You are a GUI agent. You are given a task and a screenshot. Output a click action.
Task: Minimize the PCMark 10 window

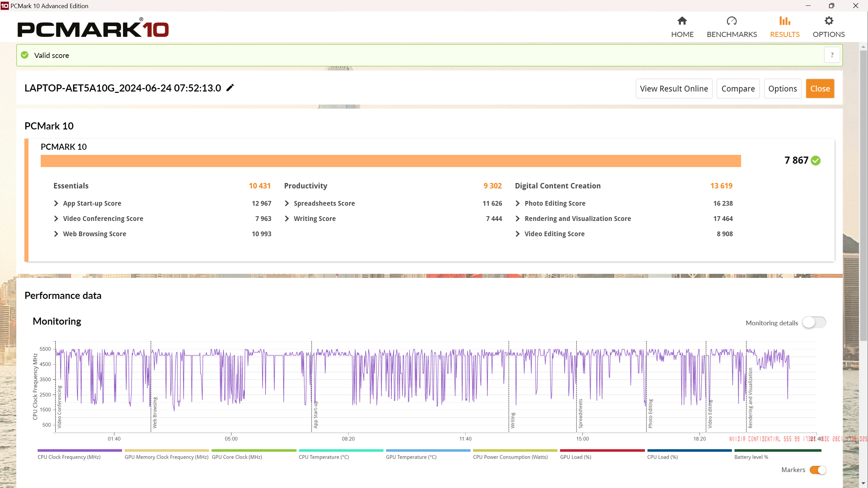808,6
